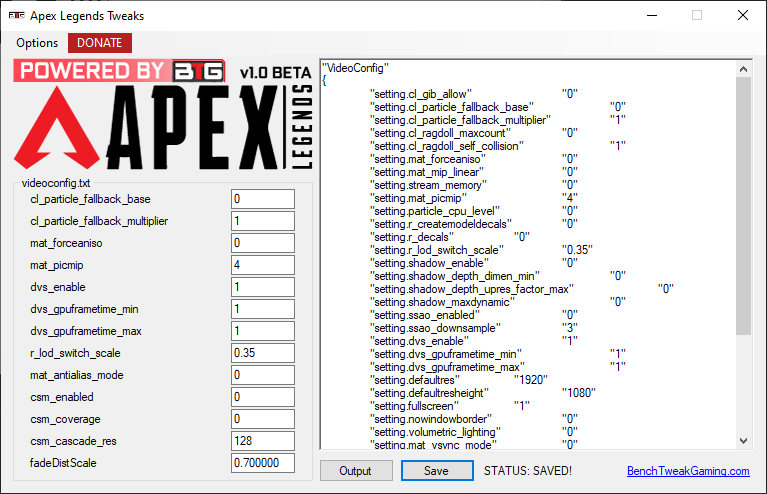The width and height of the screenshot is (767, 494).
Task: Click the scrollbar down arrow in config text
Action: (x=744, y=441)
